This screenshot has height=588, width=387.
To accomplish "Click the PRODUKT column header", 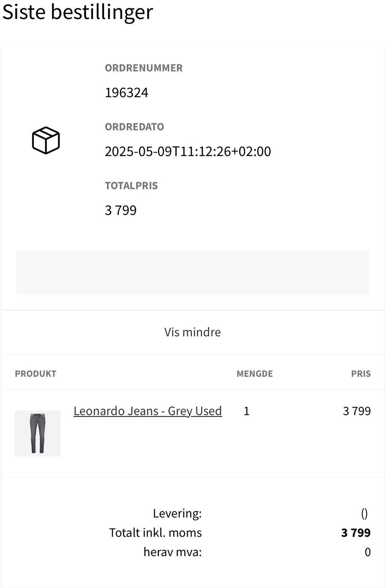I will coord(35,374).
